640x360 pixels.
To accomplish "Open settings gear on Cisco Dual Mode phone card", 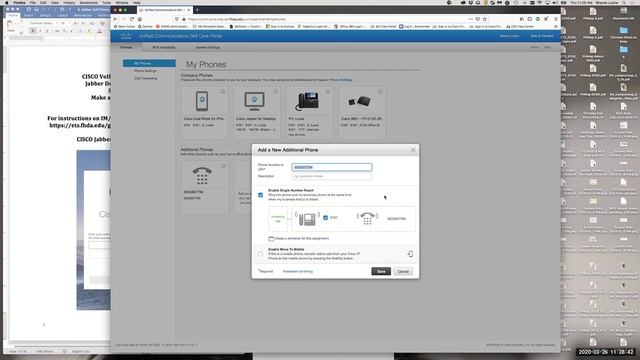I will tap(223, 91).
